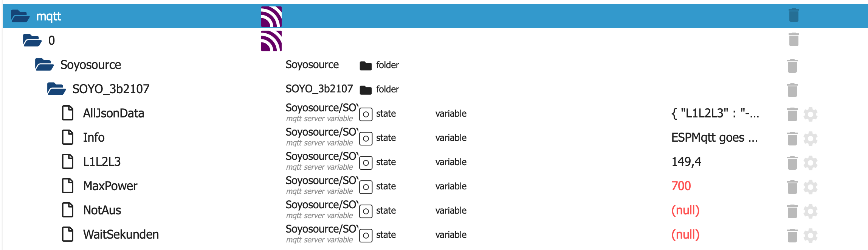Screen dimensions: 868x250
Task: Click the ESPMqtt goes value for Info
Action: (714, 137)
